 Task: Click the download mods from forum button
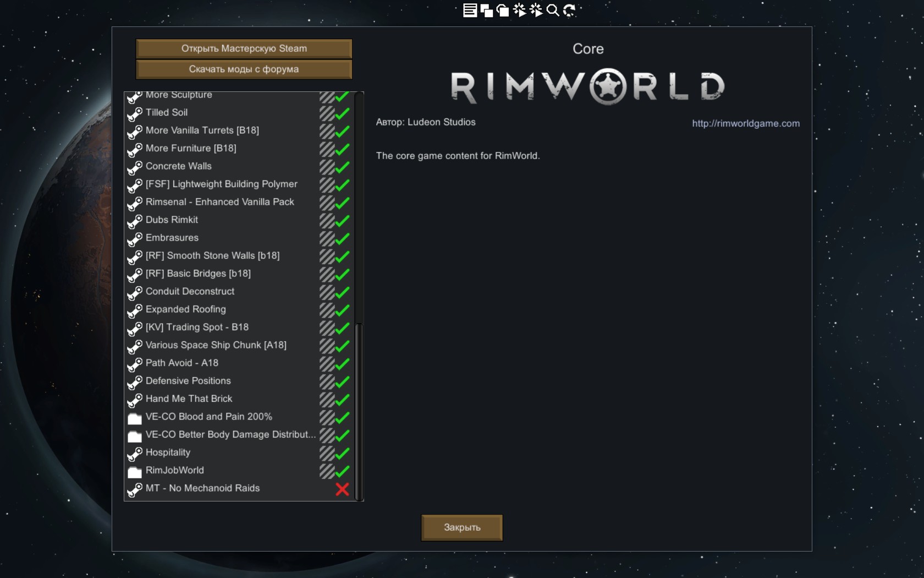point(244,69)
